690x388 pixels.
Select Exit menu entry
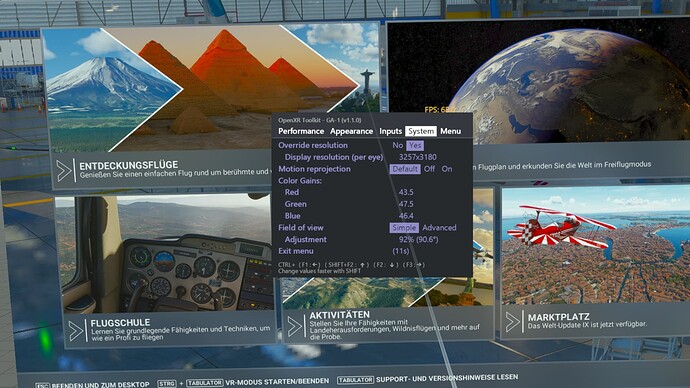pos(296,251)
